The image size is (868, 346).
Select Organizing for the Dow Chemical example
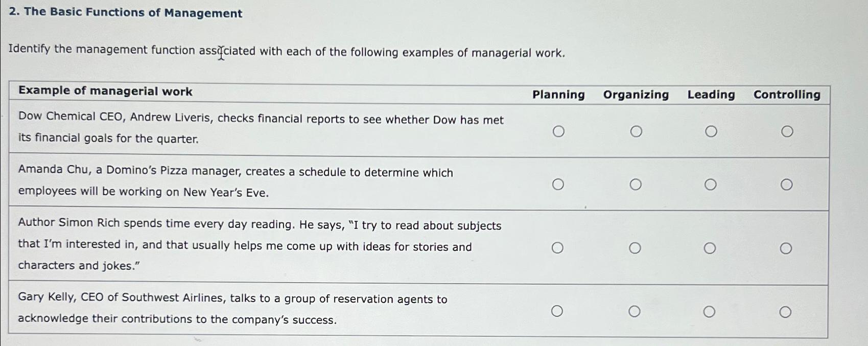pos(636,131)
